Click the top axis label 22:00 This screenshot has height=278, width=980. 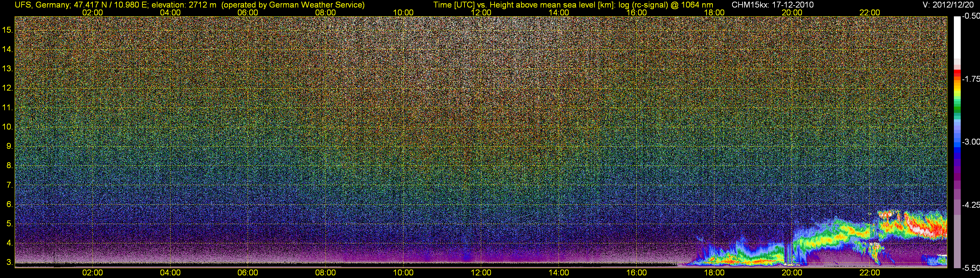[870, 12]
